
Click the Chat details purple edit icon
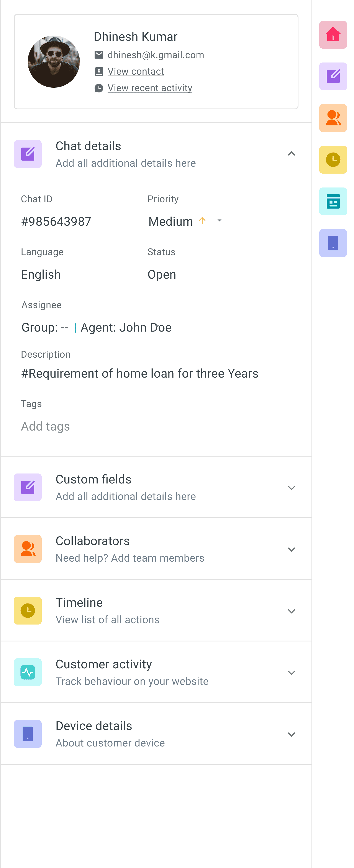point(28,154)
